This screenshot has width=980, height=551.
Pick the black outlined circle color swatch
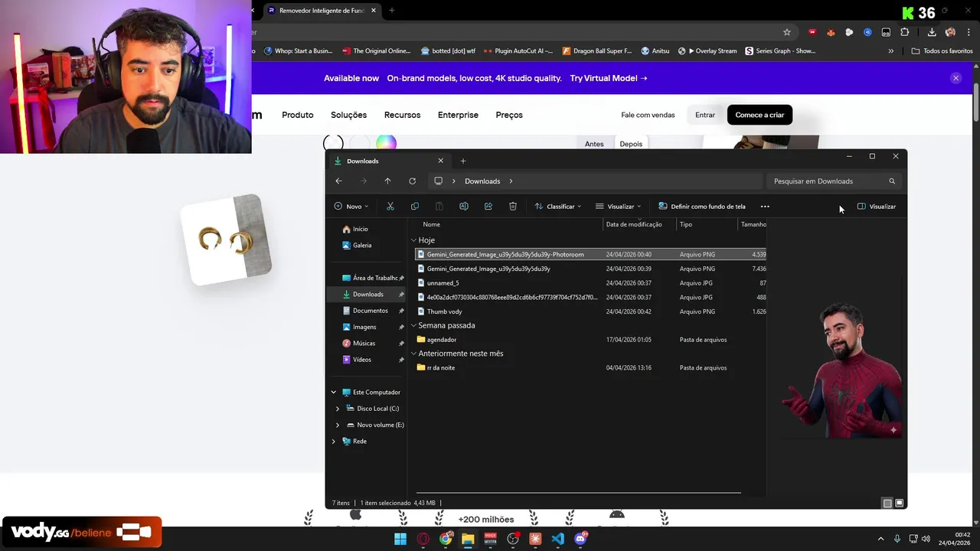point(333,143)
